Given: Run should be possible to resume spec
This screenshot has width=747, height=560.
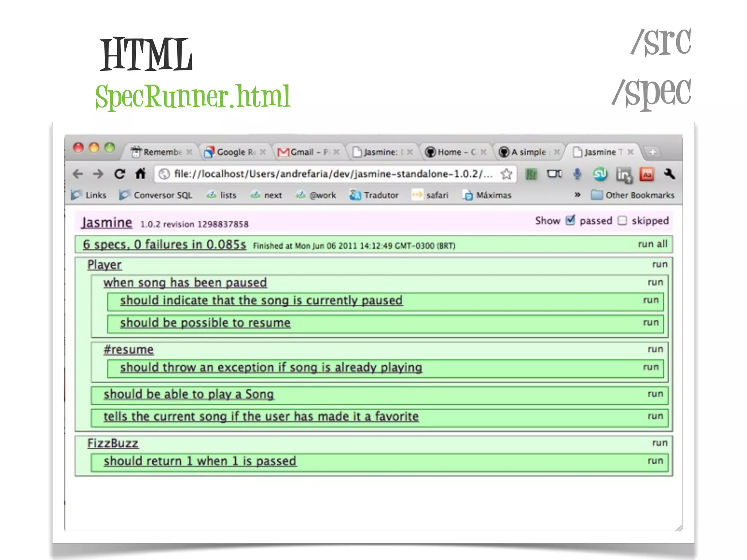Looking at the screenshot, I should pyautogui.click(x=651, y=322).
